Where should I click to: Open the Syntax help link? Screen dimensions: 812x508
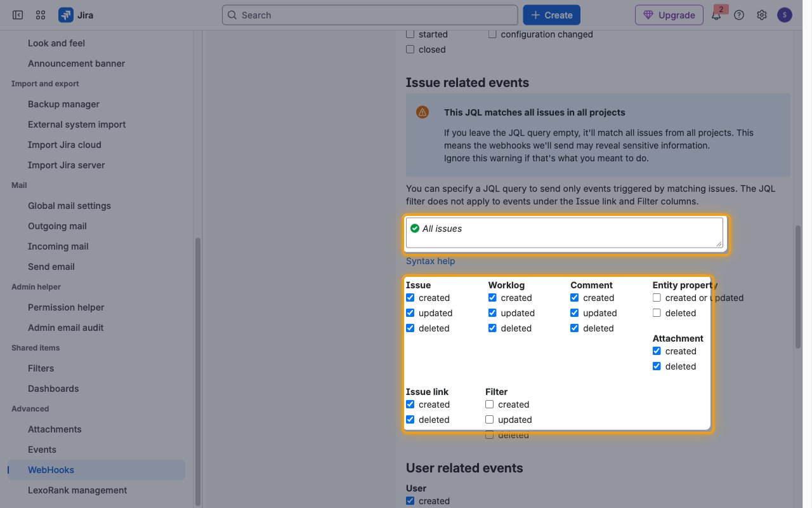tap(431, 261)
